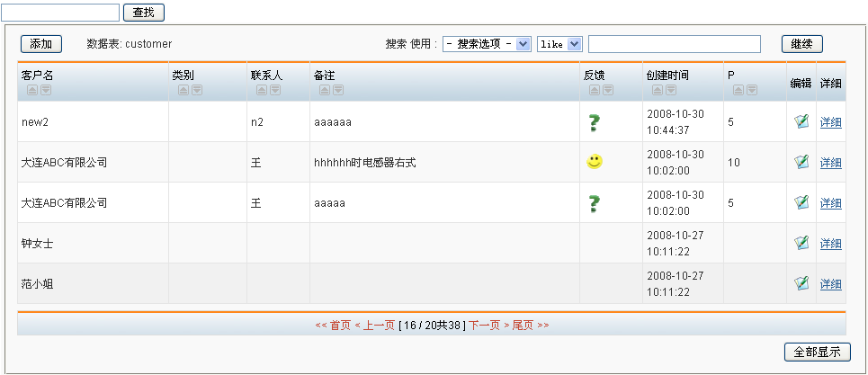Click 数据表: customer label
Viewport: 868px width, 375px height.
[x=129, y=44]
